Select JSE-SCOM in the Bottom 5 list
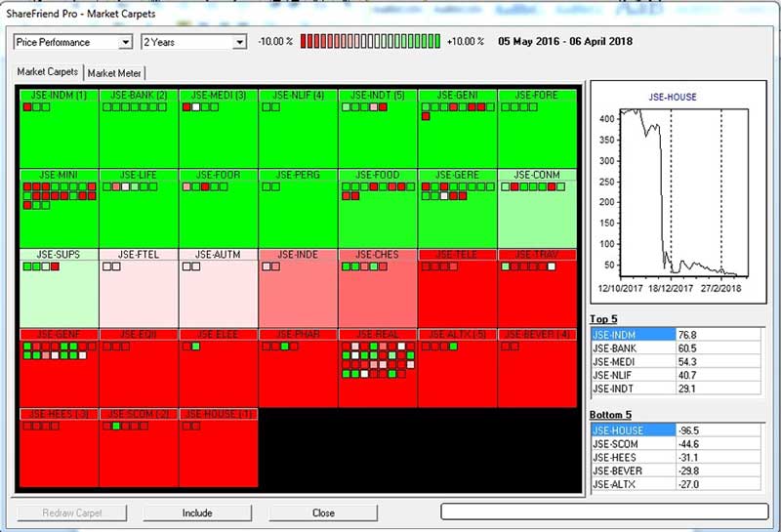This screenshot has width=781, height=532. (x=633, y=444)
